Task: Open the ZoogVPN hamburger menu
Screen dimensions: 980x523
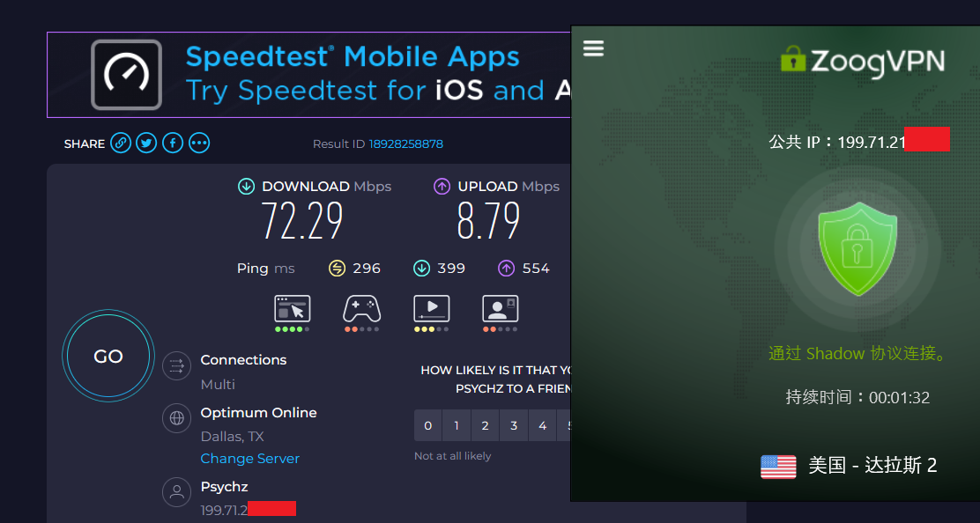Action: 593,48
